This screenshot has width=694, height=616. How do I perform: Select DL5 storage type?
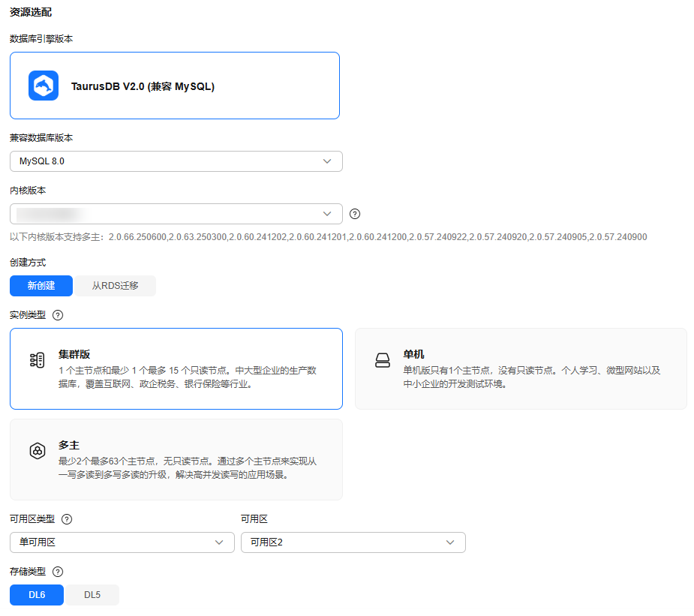(x=92, y=595)
